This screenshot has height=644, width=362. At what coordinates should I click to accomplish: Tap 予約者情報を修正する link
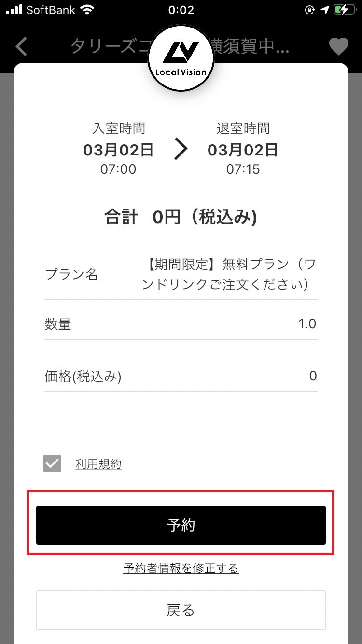(x=181, y=568)
